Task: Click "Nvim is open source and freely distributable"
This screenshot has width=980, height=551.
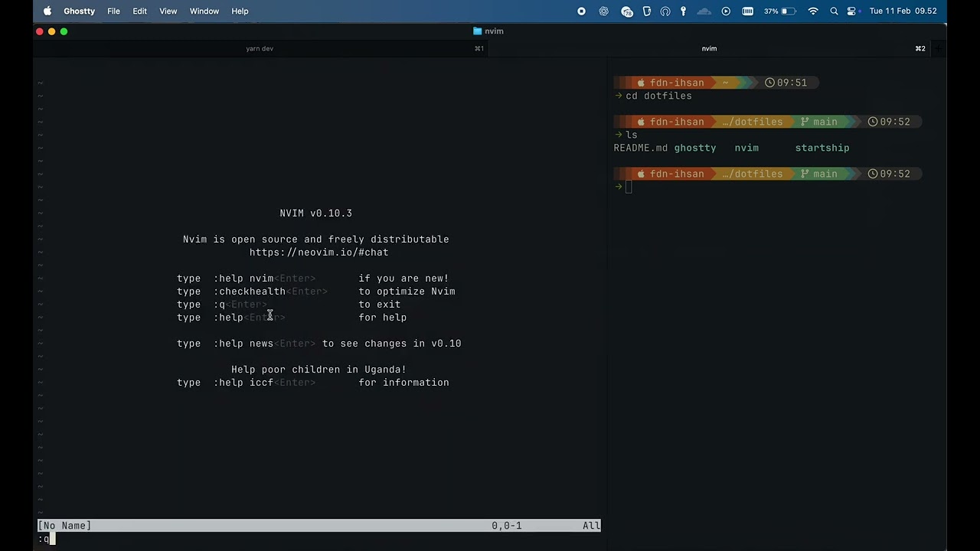Action: click(315, 240)
